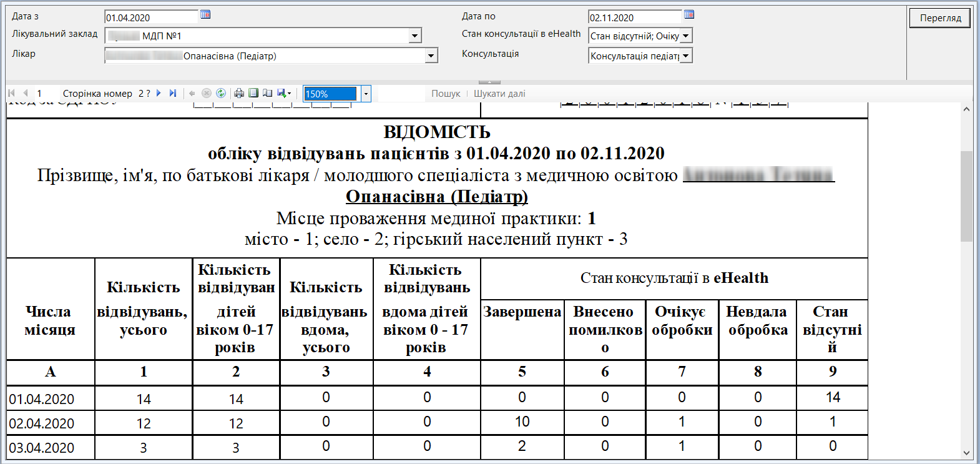Image resolution: width=980 pixels, height=464 pixels.
Task: Switch to print layout view icon
Action: click(x=253, y=93)
